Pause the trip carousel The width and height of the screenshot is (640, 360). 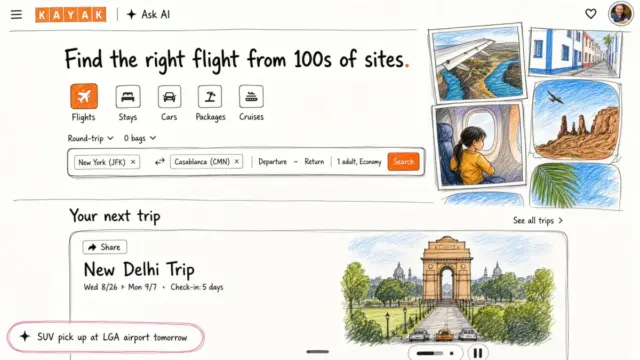(478, 353)
